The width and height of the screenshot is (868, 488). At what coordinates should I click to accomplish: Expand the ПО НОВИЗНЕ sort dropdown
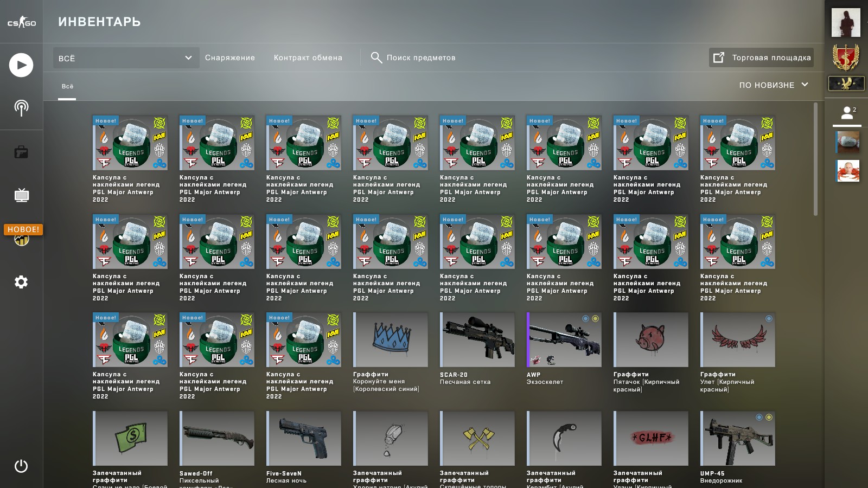click(774, 85)
